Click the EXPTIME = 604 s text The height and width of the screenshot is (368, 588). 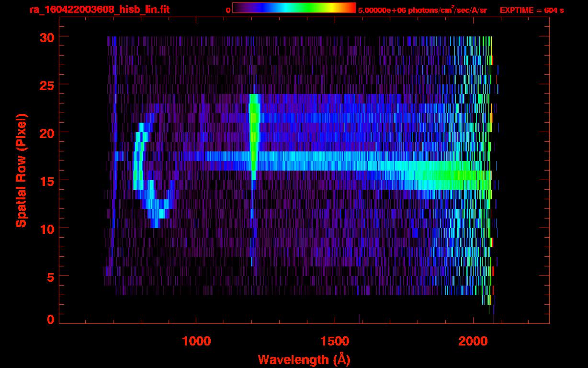click(531, 10)
